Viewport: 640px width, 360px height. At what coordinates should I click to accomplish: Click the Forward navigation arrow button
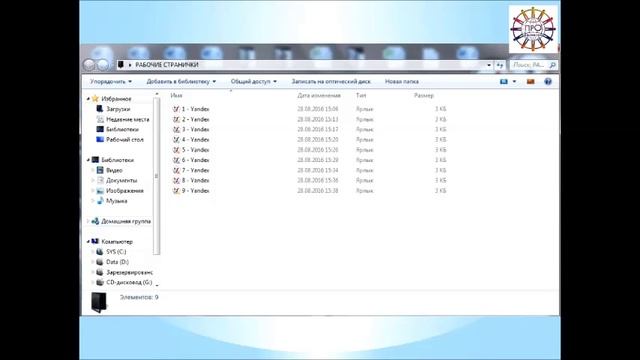103,64
